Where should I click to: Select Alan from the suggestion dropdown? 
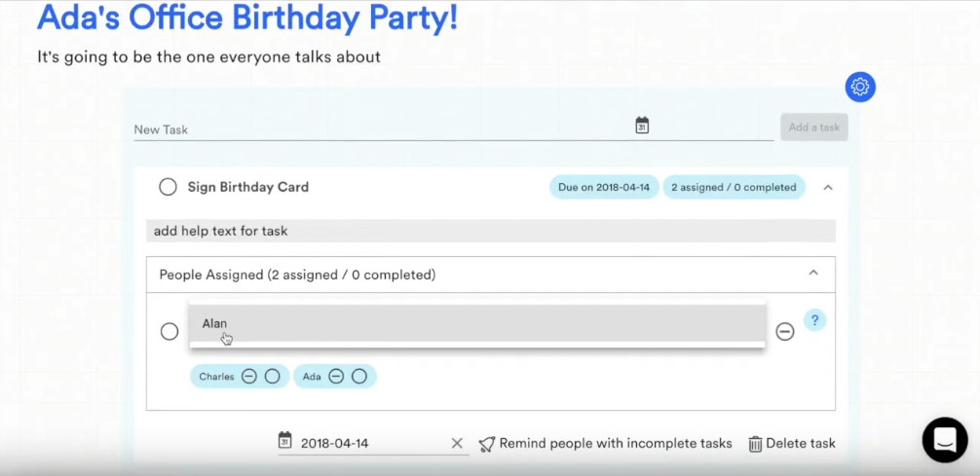coord(477,323)
